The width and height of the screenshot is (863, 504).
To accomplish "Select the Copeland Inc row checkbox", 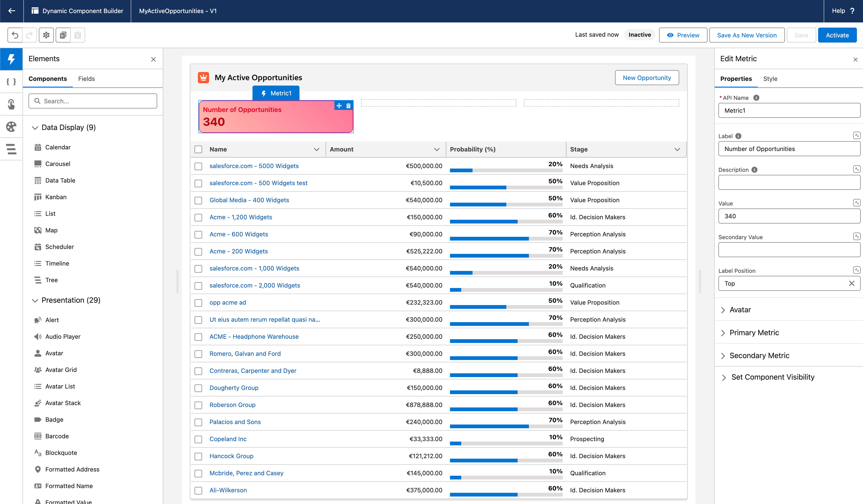I will [198, 439].
